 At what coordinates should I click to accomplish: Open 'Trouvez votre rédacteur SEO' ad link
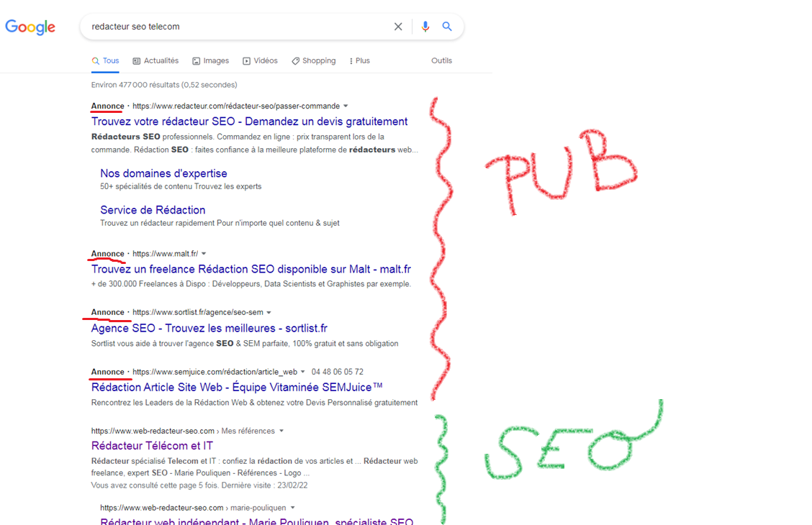pos(250,122)
